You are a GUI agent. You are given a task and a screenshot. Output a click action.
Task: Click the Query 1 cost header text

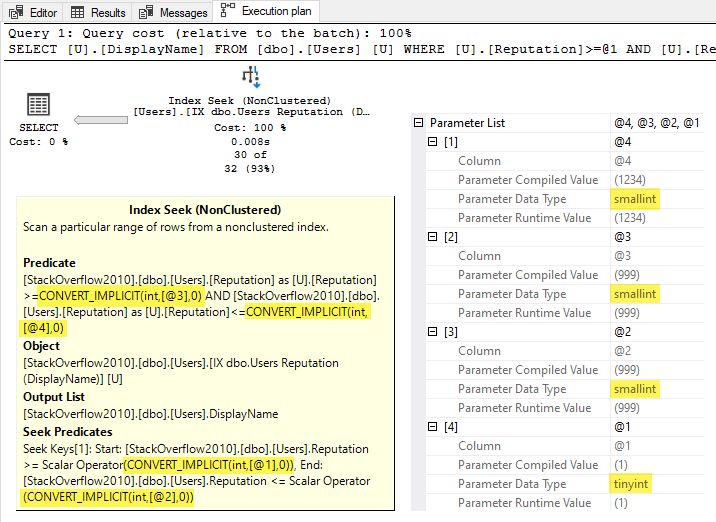coord(210,33)
